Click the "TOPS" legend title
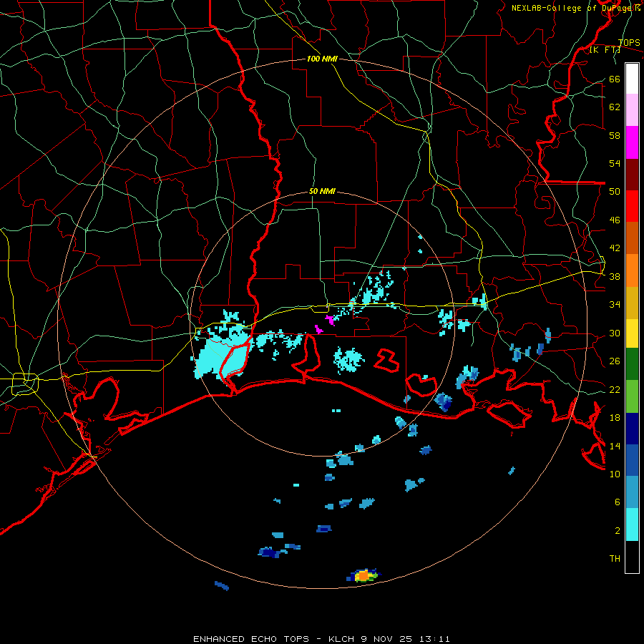Image resolution: width=644 pixels, height=644 pixels. (629, 43)
